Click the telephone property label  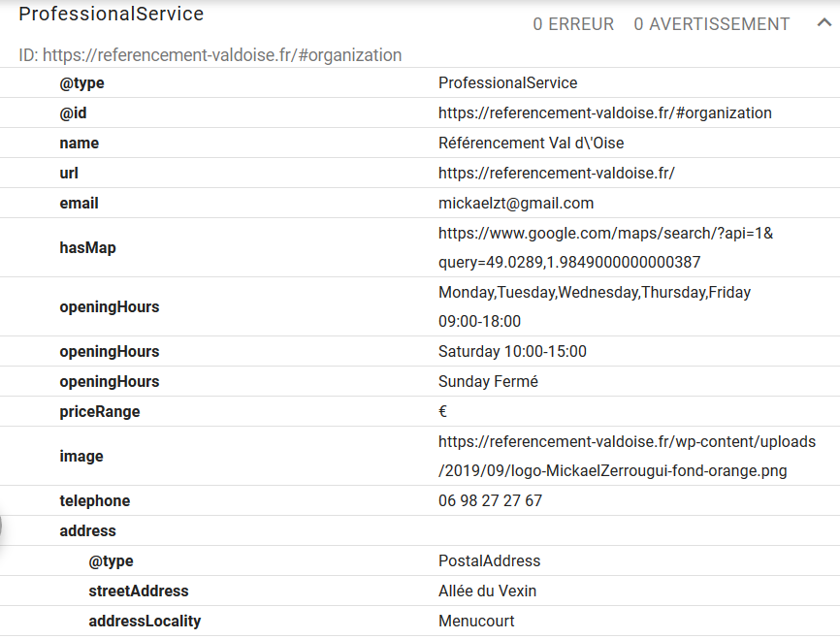click(95, 500)
